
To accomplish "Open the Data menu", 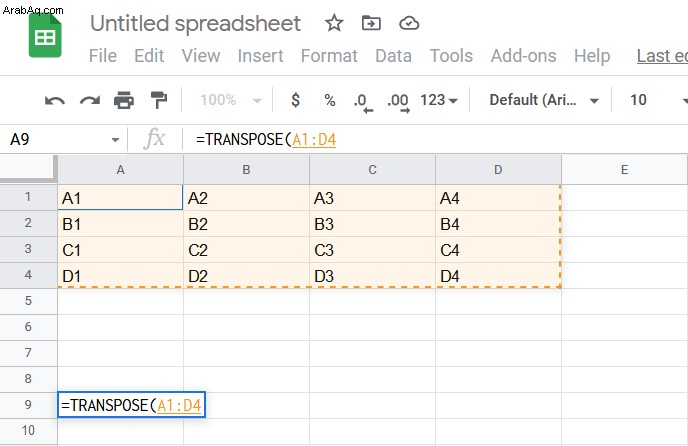I will (x=394, y=56).
